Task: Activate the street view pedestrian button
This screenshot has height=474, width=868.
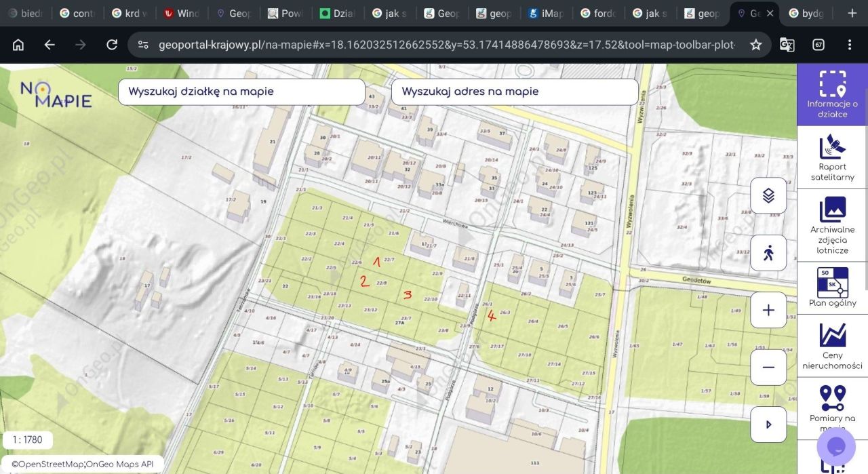Action: point(768,253)
